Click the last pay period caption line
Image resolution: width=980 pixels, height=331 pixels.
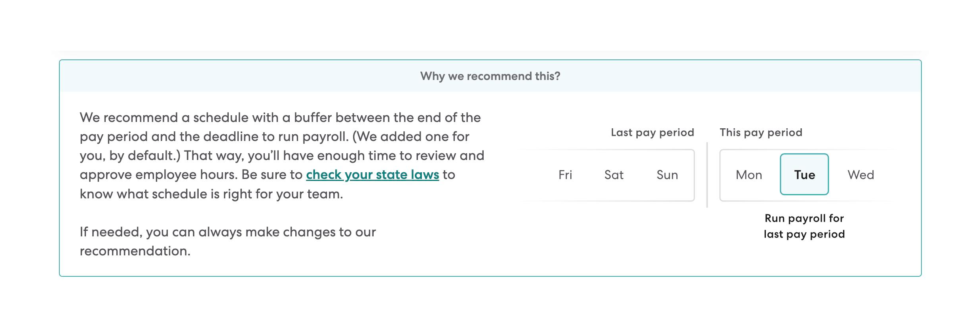coord(804,234)
